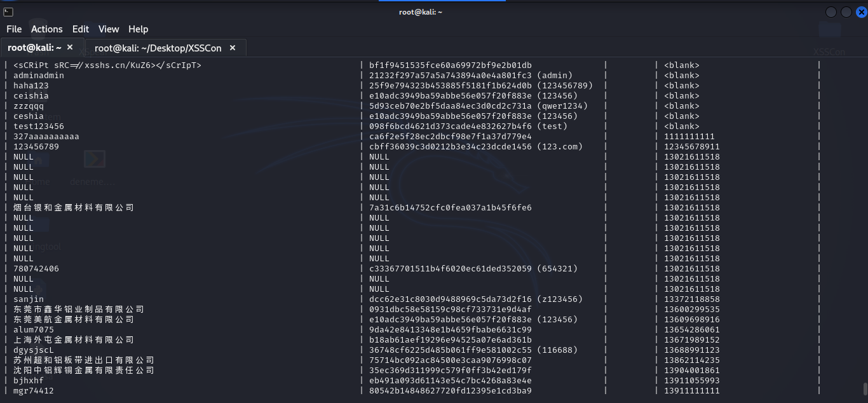Click phone number 13372118858

click(x=692, y=299)
